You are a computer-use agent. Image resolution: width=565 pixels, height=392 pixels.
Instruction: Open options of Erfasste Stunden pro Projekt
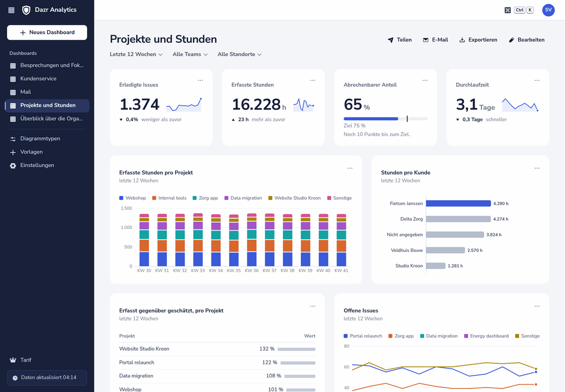click(350, 168)
